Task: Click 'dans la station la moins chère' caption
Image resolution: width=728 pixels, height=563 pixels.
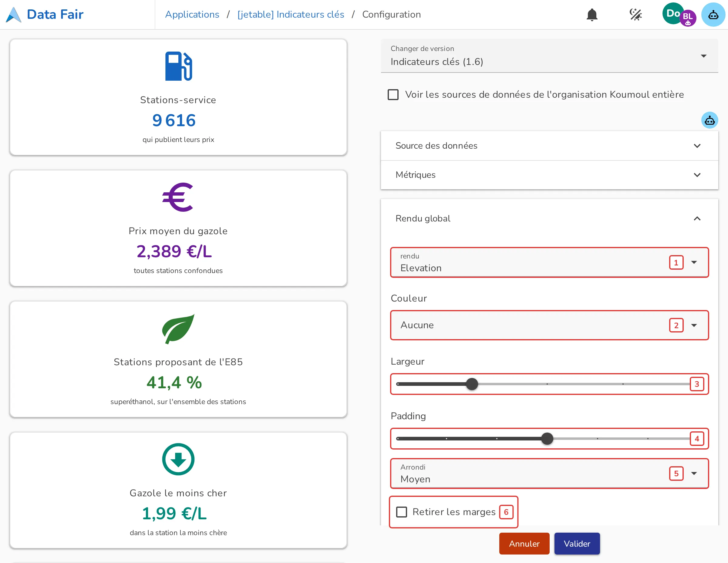Action: pos(178,533)
